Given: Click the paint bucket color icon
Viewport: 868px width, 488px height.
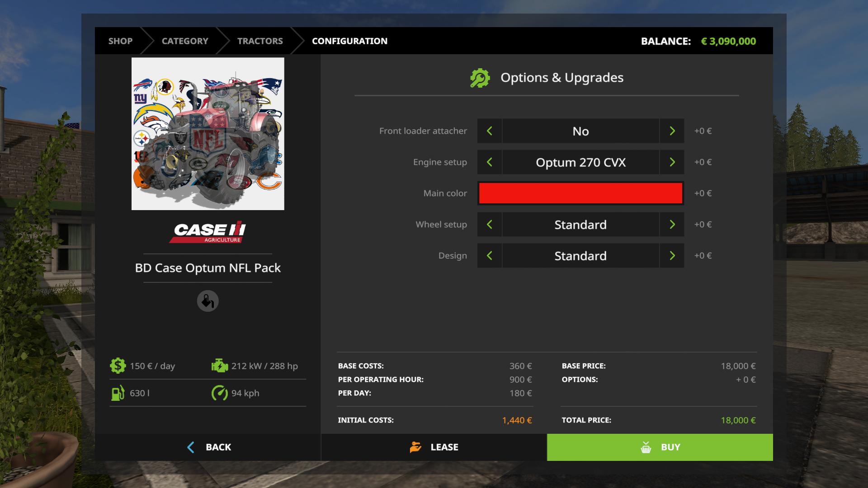Looking at the screenshot, I should point(208,301).
